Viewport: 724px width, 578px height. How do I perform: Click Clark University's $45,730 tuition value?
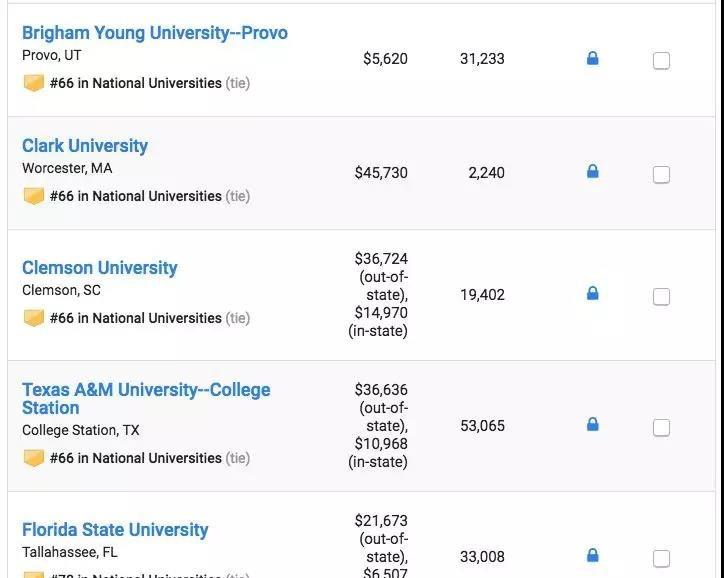point(381,173)
